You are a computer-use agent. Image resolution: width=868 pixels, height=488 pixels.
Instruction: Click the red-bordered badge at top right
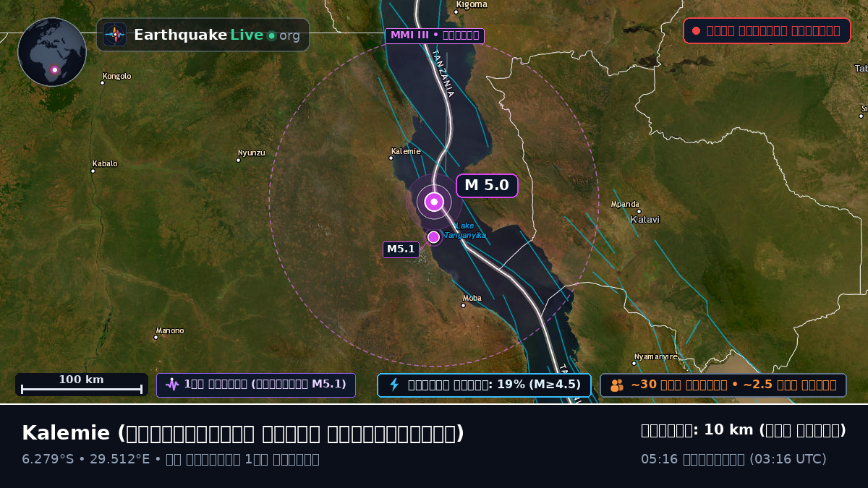767,31
